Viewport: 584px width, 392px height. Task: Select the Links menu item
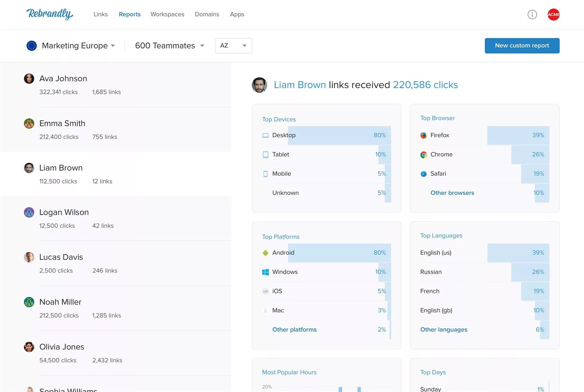100,14
